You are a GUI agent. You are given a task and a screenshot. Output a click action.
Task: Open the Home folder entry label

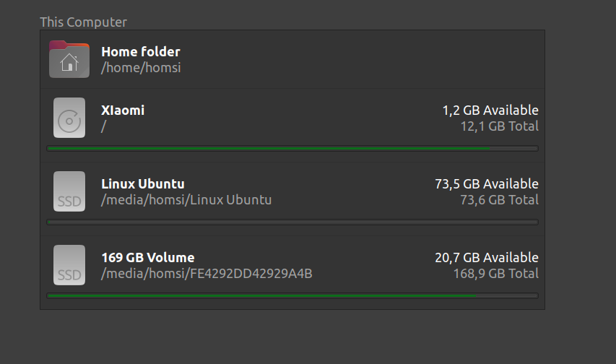(141, 51)
